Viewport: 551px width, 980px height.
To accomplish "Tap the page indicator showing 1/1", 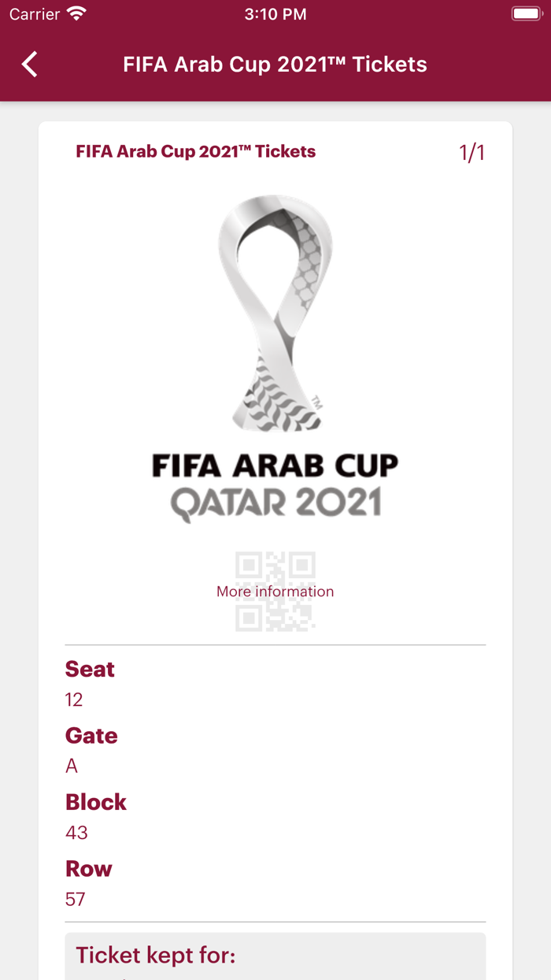I will (x=473, y=152).
